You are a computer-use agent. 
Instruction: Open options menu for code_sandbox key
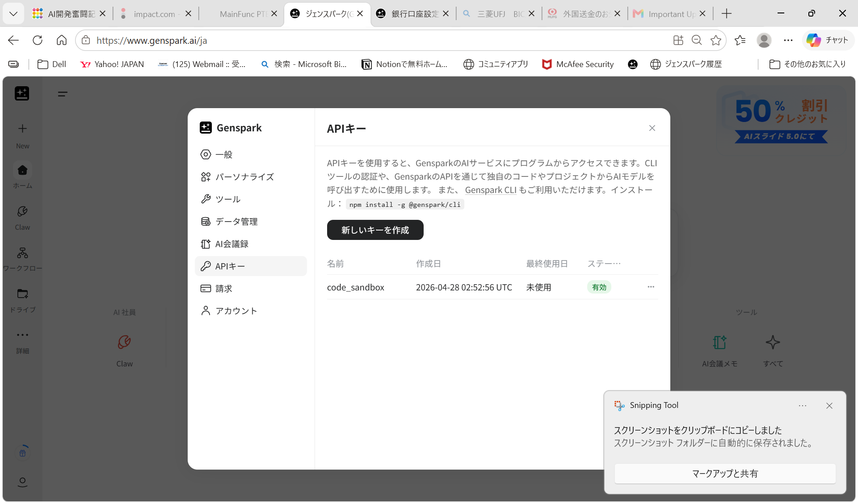click(651, 287)
